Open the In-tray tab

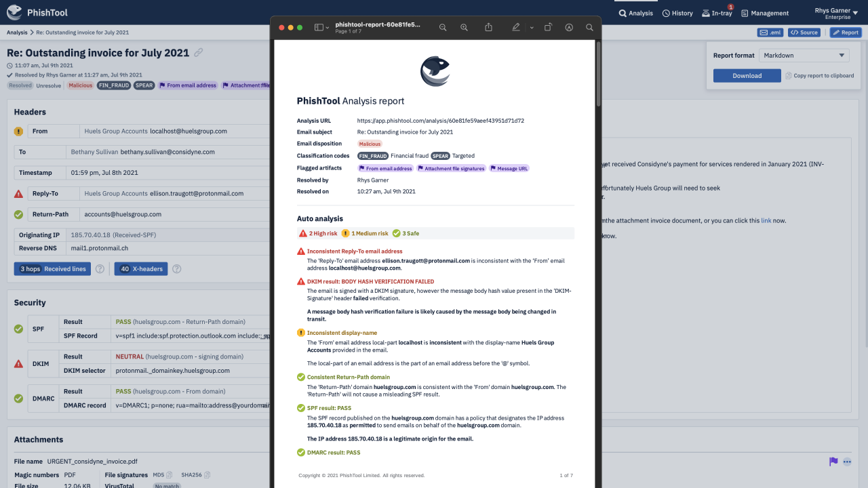coord(717,13)
